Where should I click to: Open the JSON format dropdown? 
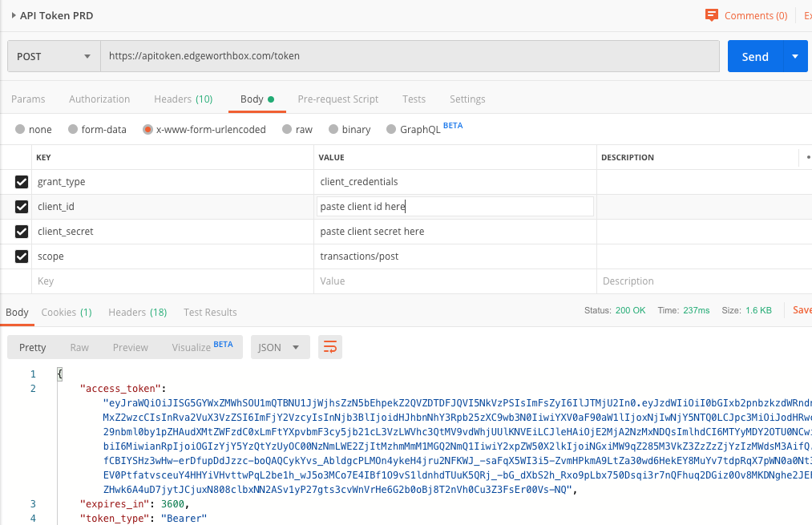click(280, 347)
